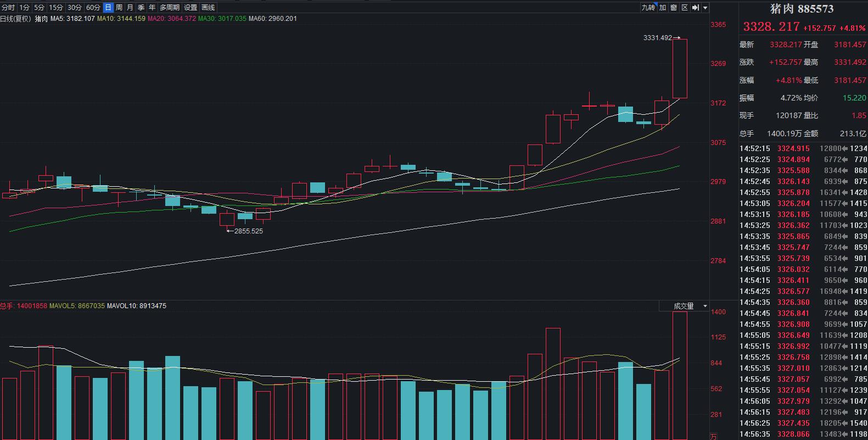The height and width of the screenshot is (440, 868).
Task: Click the 14:52:15 tick data row
Action: [803, 148]
